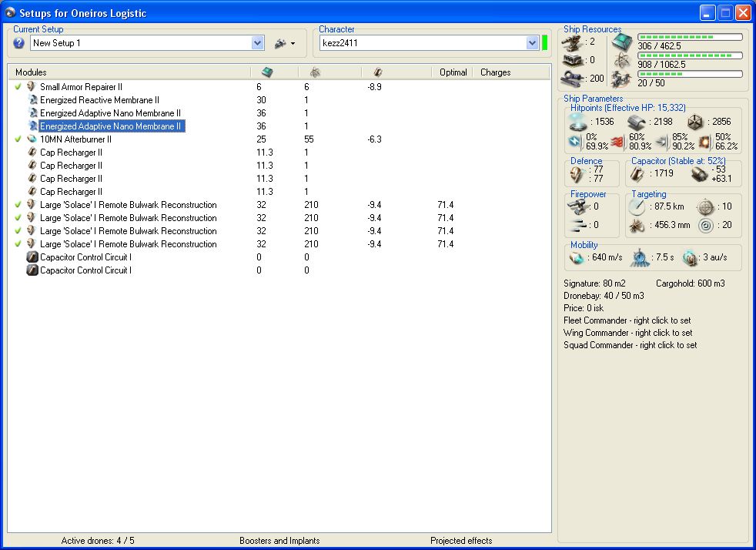This screenshot has width=756, height=550.
Task: Click Squad Commander right click to set
Action: 631,345
